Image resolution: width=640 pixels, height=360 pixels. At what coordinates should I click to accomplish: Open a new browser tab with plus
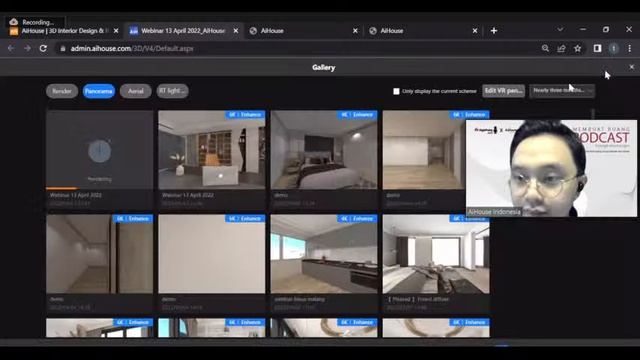[x=494, y=31]
